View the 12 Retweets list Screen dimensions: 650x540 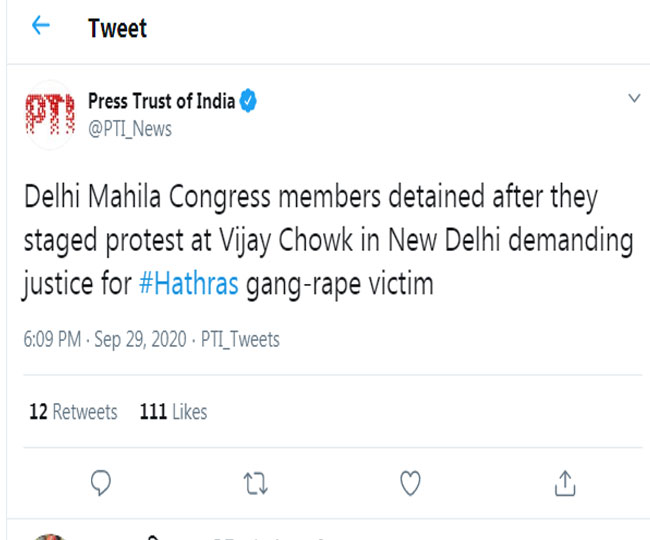(73, 412)
